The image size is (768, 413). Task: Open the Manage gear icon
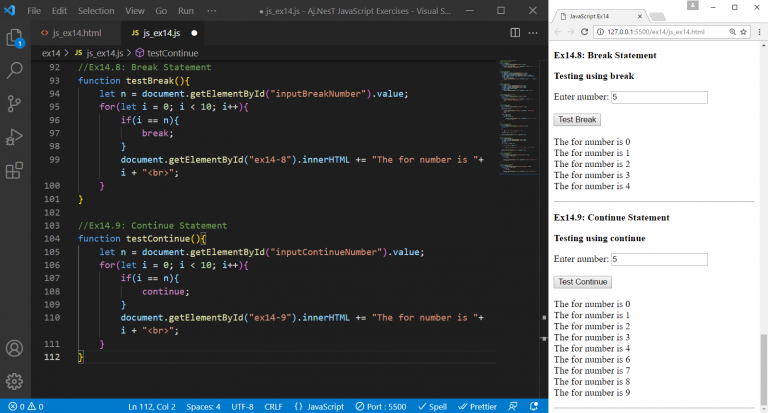(15, 381)
